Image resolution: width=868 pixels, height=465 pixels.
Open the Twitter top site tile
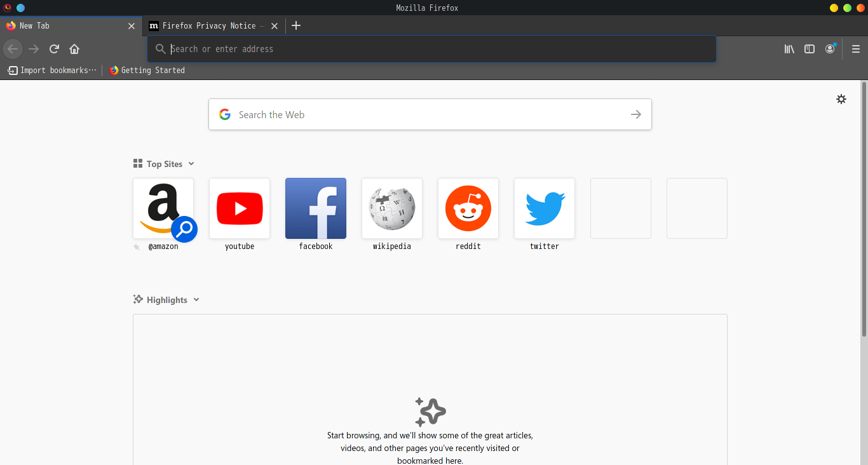click(x=545, y=208)
